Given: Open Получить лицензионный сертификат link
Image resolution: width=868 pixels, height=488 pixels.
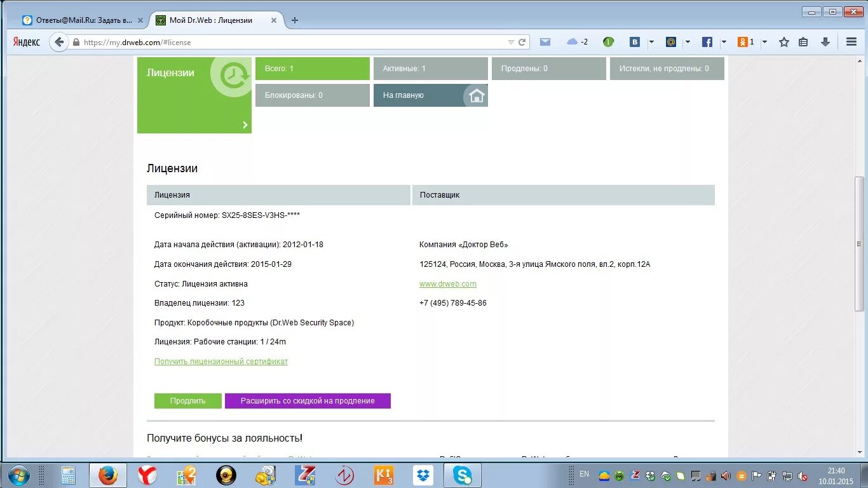Looking at the screenshot, I should point(221,362).
